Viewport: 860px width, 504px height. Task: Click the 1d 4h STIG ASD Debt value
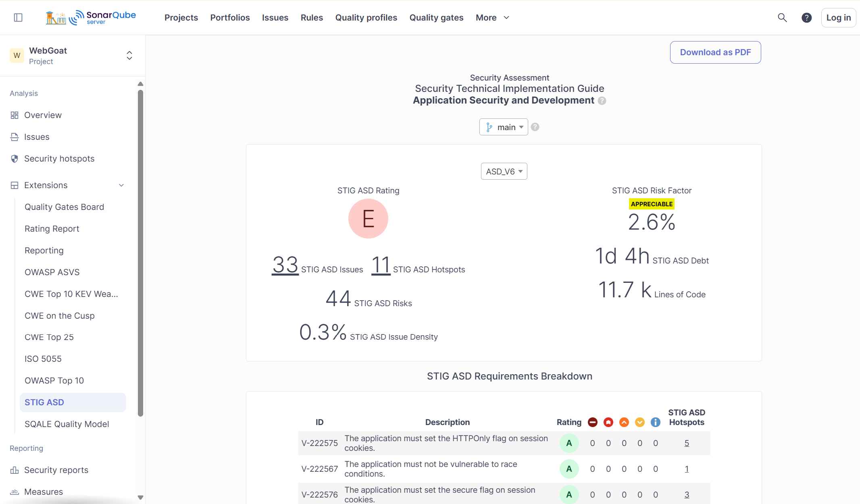point(623,256)
